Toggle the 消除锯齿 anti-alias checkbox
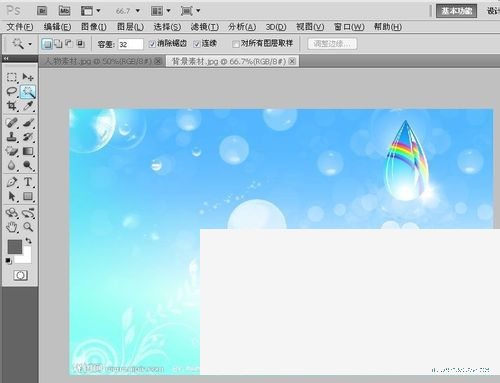Screen dimensions: 500x383 click(x=152, y=44)
